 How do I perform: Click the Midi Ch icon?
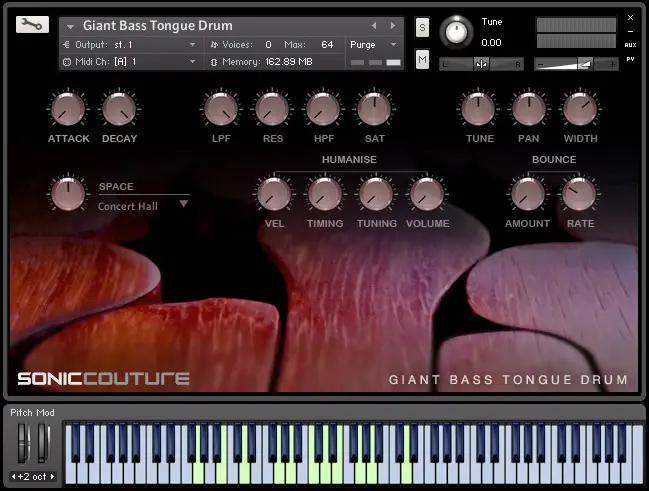[67, 62]
